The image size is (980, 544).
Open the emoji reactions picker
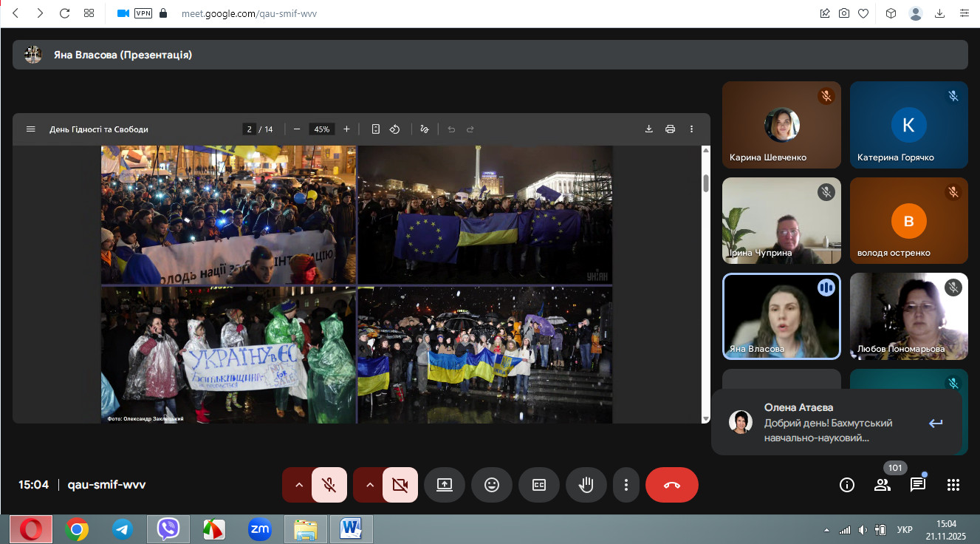[x=492, y=485]
